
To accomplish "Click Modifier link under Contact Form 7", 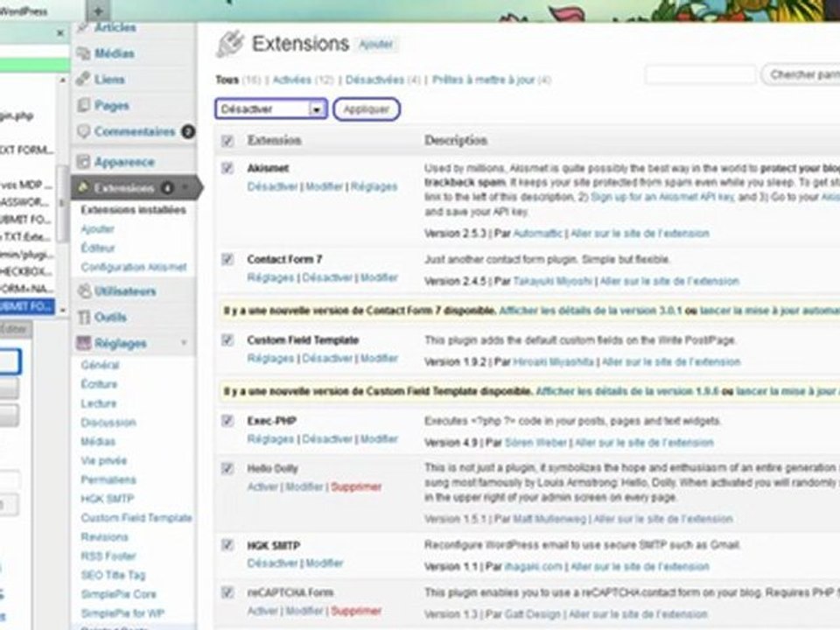I will click(x=379, y=277).
